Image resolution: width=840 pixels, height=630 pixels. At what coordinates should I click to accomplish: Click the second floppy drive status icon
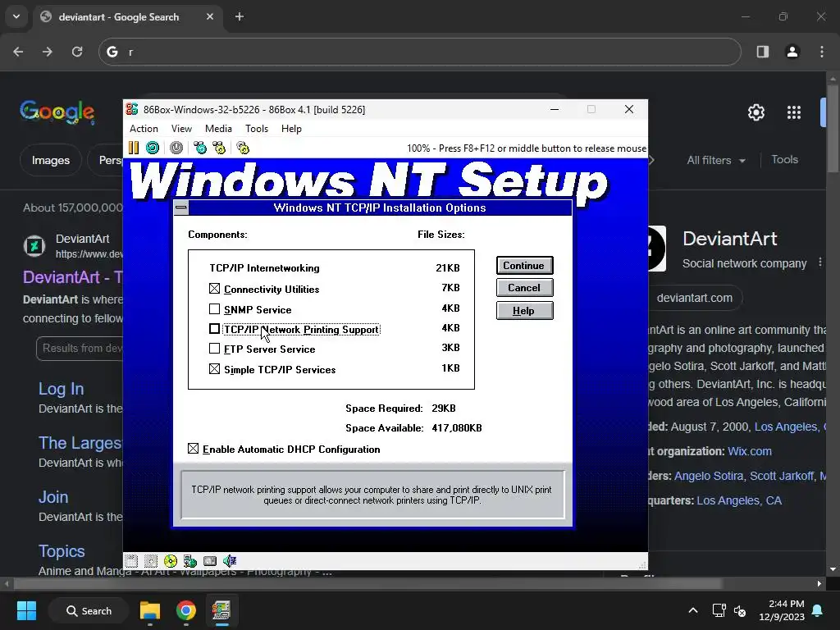151,561
